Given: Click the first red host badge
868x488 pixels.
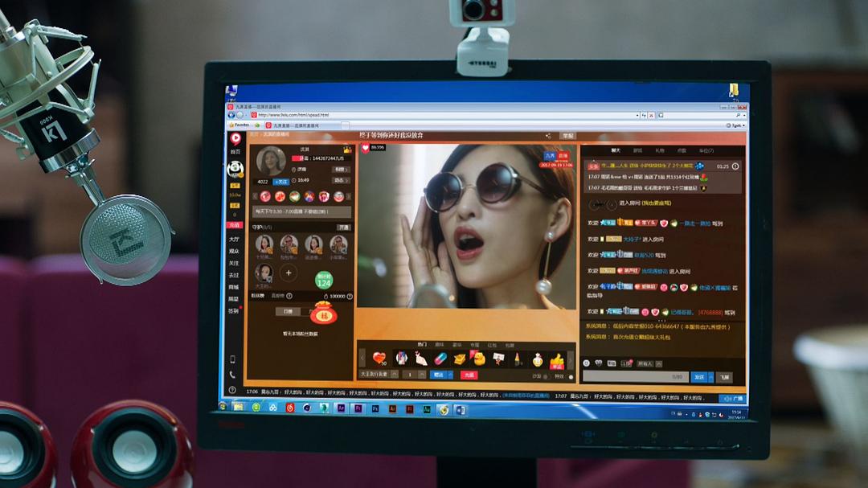Looking at the screenshot, I should coord(265,197).
